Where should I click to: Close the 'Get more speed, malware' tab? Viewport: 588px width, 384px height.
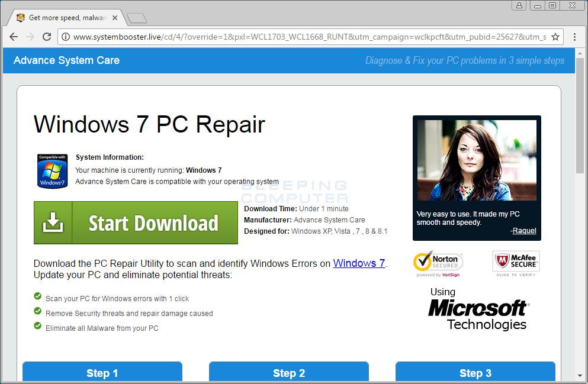coord(115,18)
